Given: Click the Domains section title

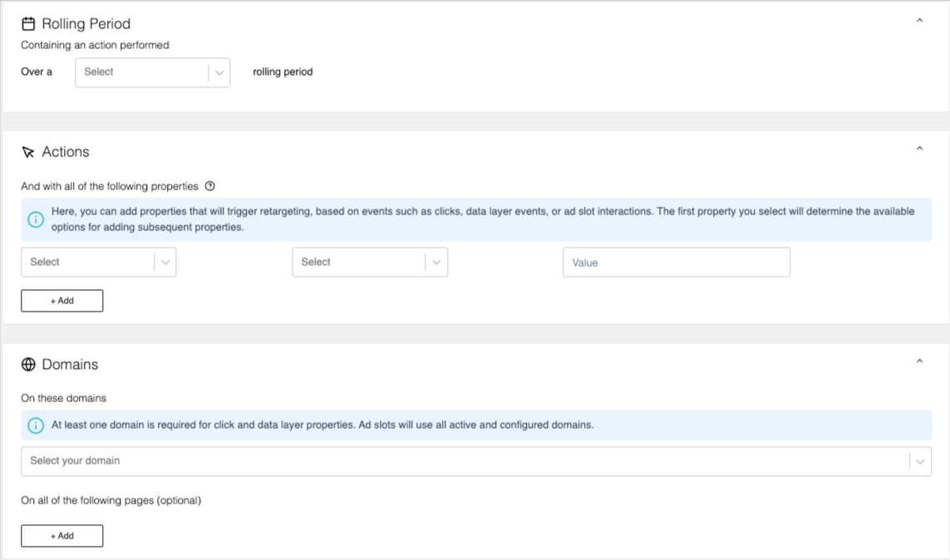Looking at the screenshot, I should (70, 365).
